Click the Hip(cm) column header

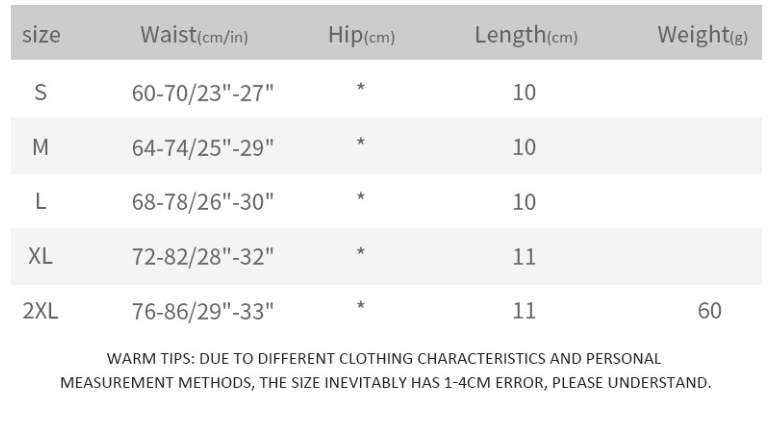[361, 35]
